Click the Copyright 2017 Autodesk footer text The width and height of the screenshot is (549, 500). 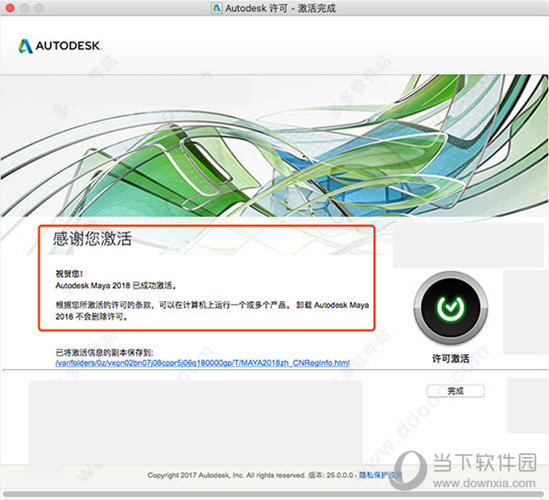(227, 475)
